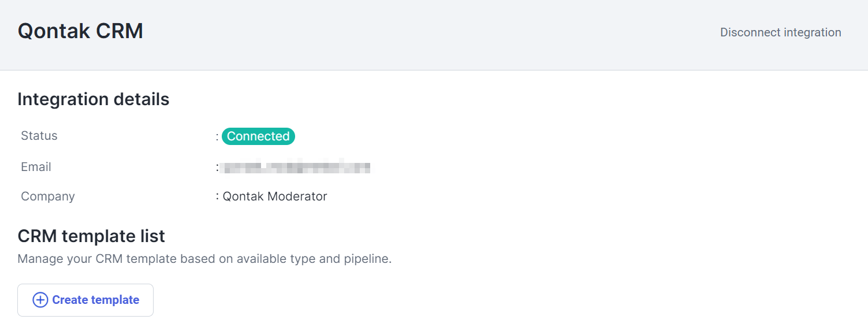This screenshot has width=868, height=327.
Task: Click the Qontak Moderator company name
Action: pyautogui.click(x=275, y=196)
